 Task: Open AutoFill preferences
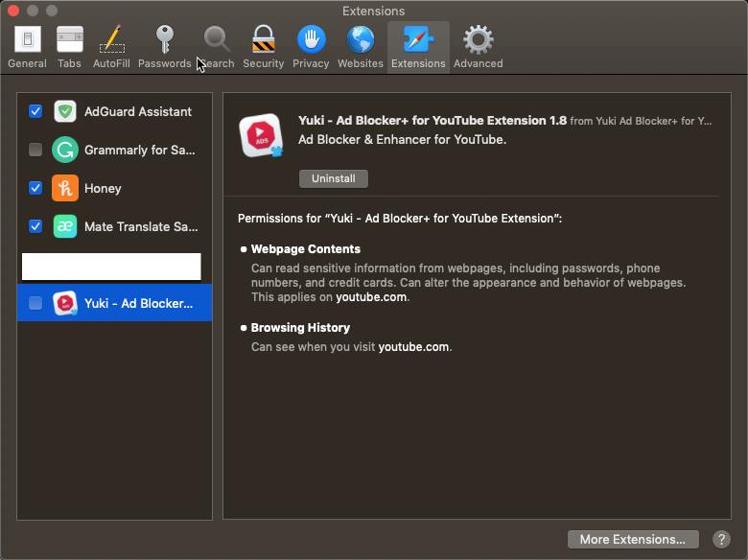click(x=111, y=47)
